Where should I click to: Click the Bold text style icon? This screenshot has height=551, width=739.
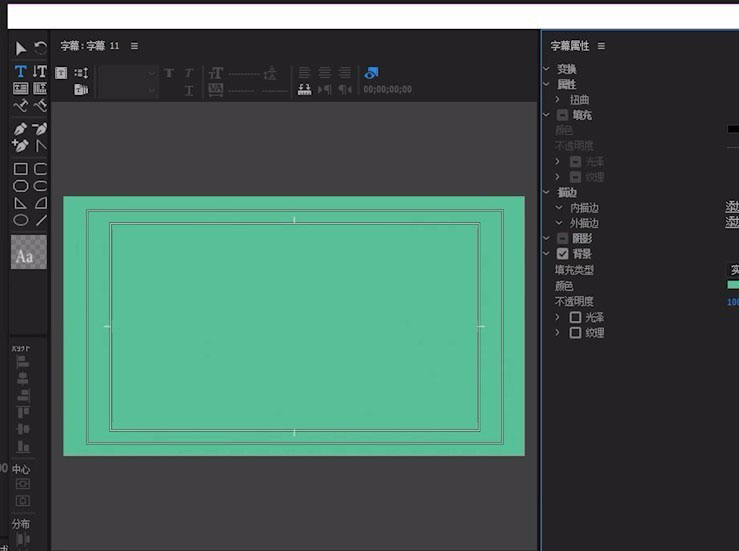click(169, 73)
